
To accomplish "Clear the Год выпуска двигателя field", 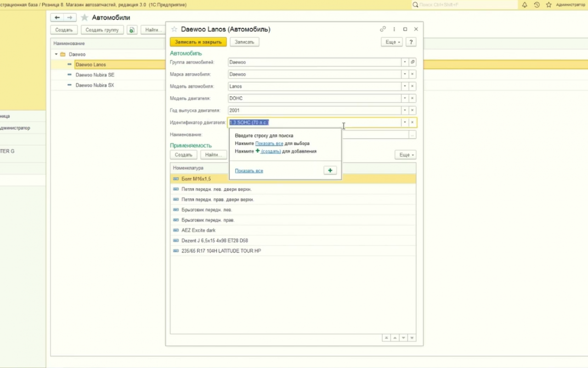I will point(413,110).
